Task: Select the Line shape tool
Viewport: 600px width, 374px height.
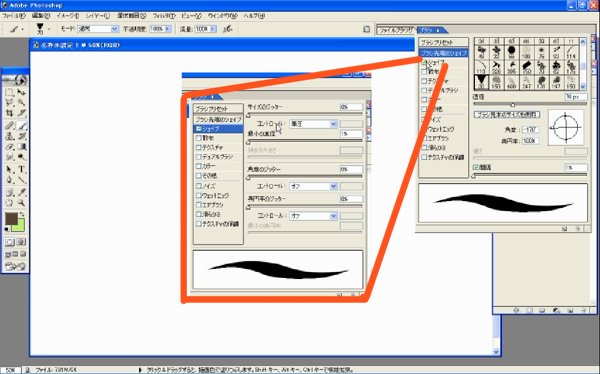Action: pos(21,180)
